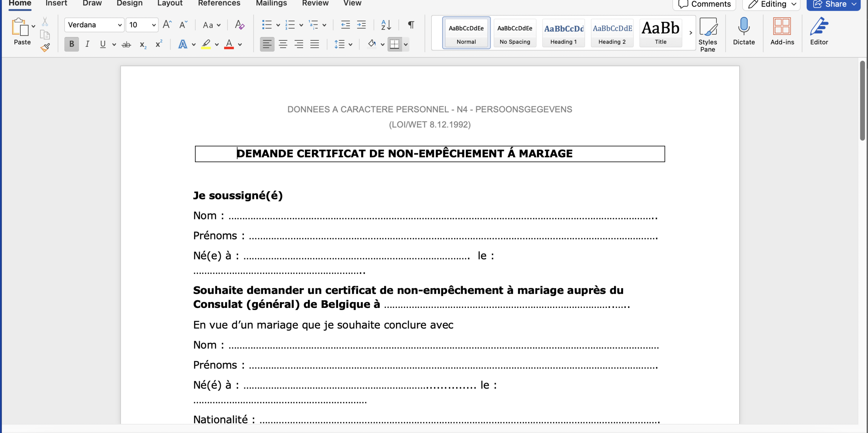Toggle Underline formatting
This screenshot has width=868, height=433.
103,44
